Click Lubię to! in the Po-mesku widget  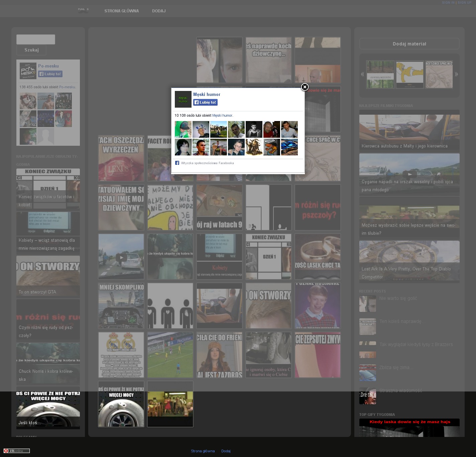coord(50,74)
